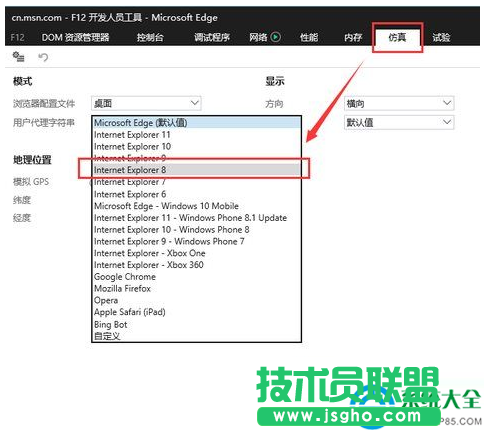Select the 仿真 tab
The width and height of the screenshot is (484, 432).
click(397, 37)
